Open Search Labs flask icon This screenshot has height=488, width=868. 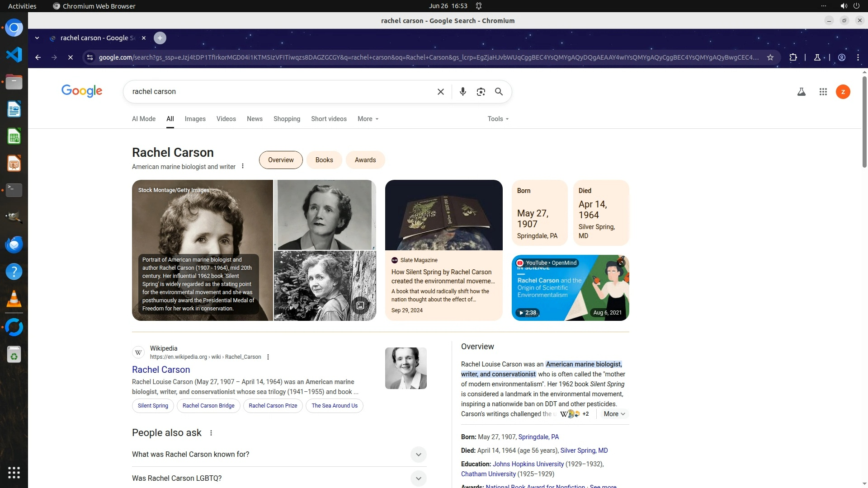801,92
